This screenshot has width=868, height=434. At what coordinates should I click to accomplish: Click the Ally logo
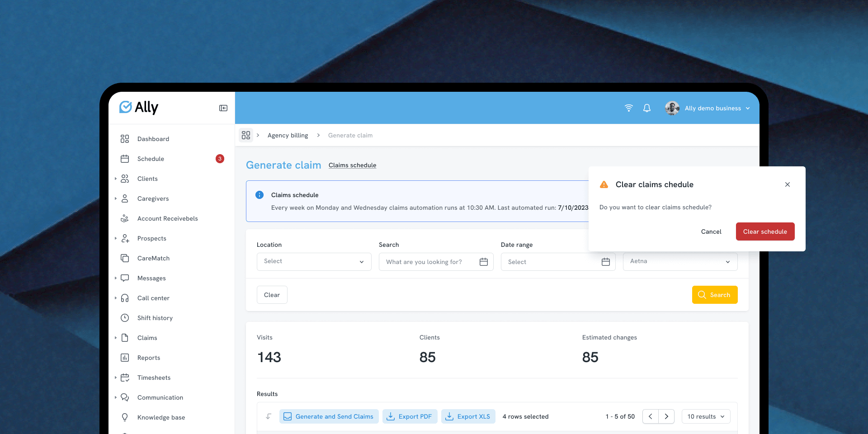pos(139,107)
